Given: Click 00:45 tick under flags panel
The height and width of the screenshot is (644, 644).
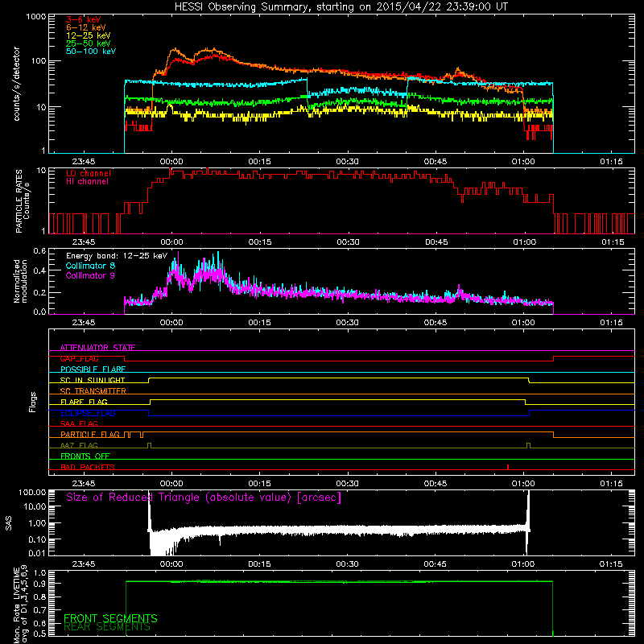Looking at the screenshot, I should pos(436,484).
